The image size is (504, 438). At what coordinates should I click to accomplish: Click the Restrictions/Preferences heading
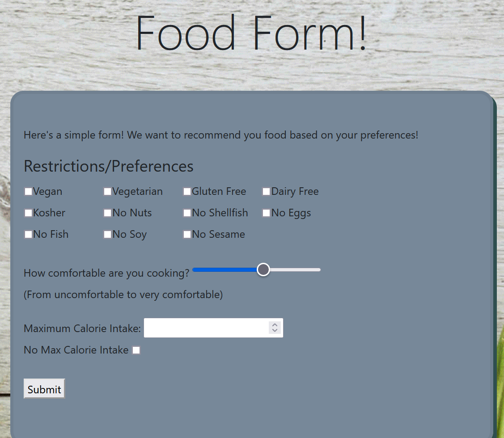(108, 166)
